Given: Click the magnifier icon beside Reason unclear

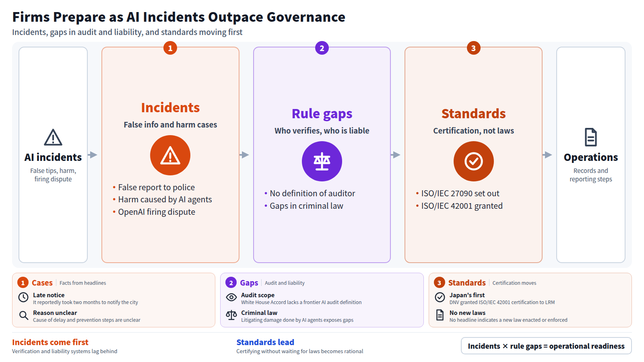Looking at the screenshot, I should [x=23, y=315].
